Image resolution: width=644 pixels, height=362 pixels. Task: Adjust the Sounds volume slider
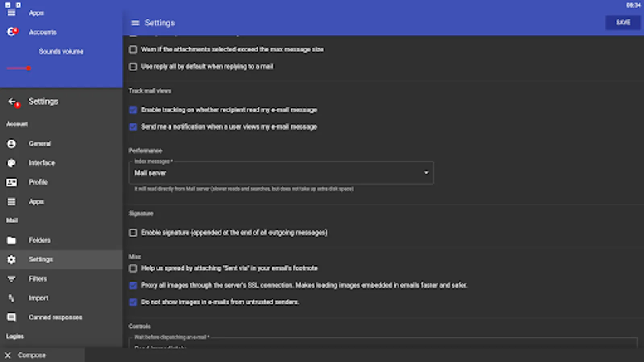28,68
